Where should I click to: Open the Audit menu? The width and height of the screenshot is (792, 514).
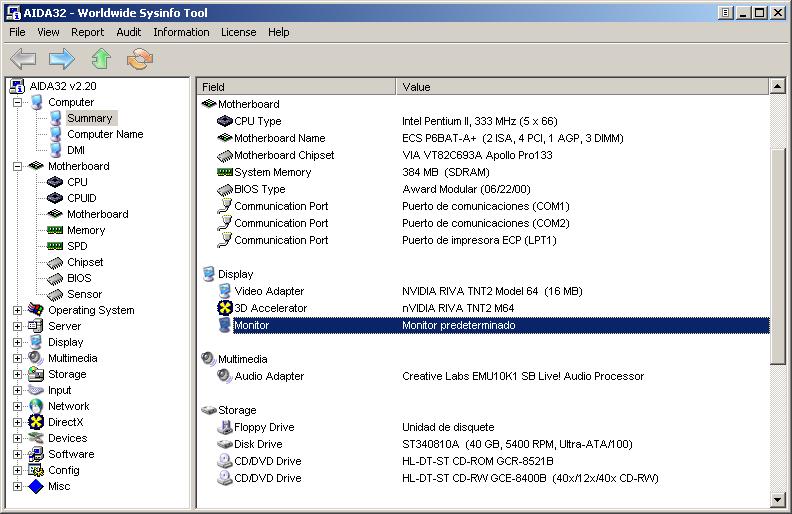coord(129,32)
